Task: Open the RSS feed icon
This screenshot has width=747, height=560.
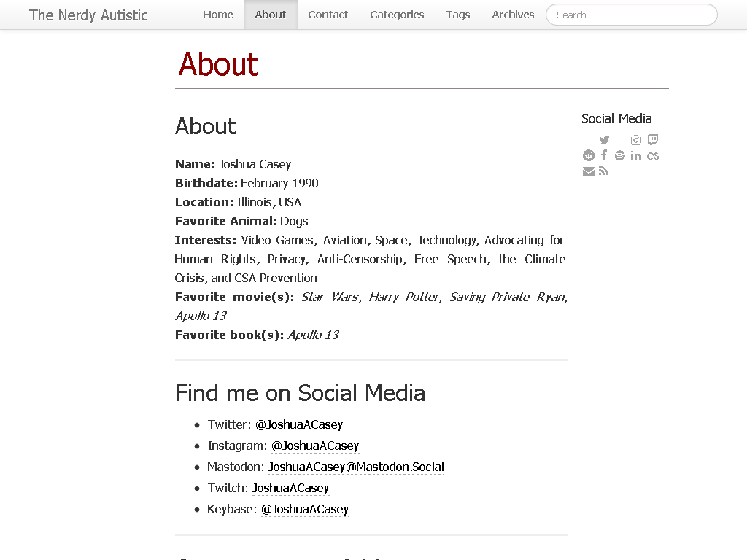Action: (x=603, y=171)
